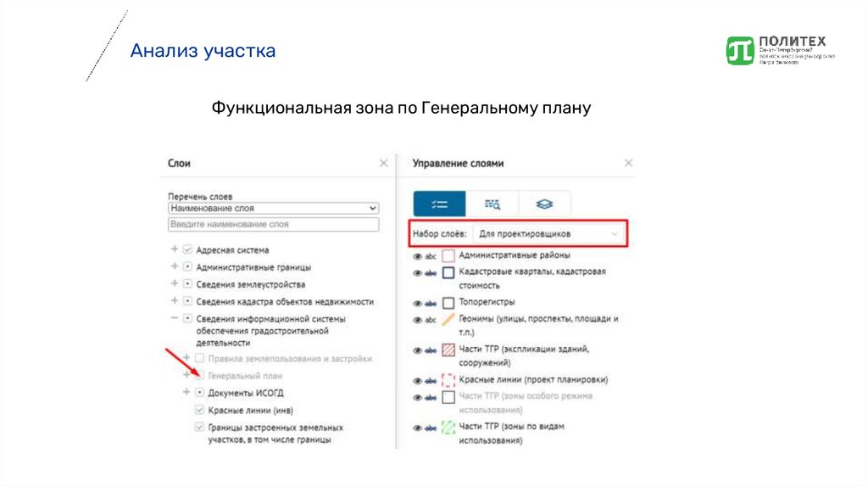
Task: Click the Геонимы orange line swatch
Action: 448,320
